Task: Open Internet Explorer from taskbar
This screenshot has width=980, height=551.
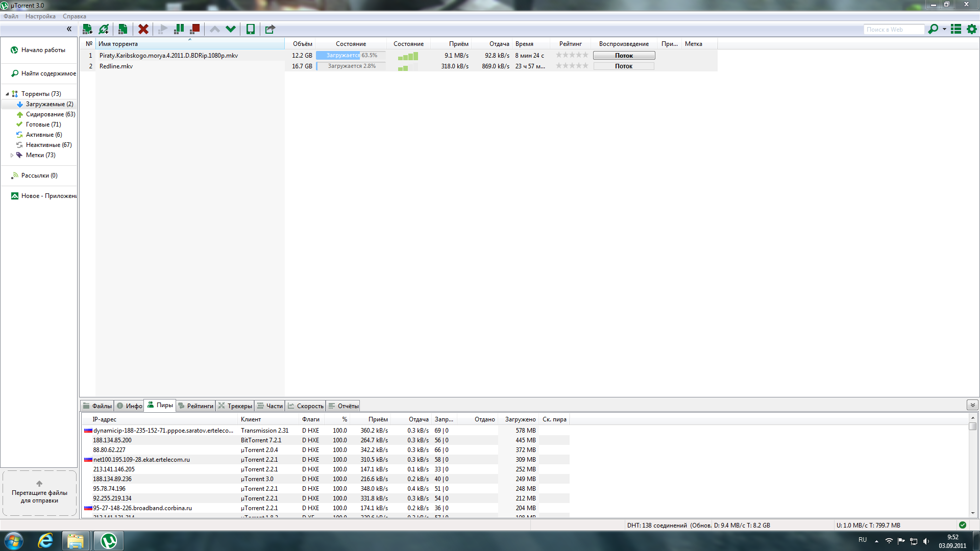Action: click(45, 541)
